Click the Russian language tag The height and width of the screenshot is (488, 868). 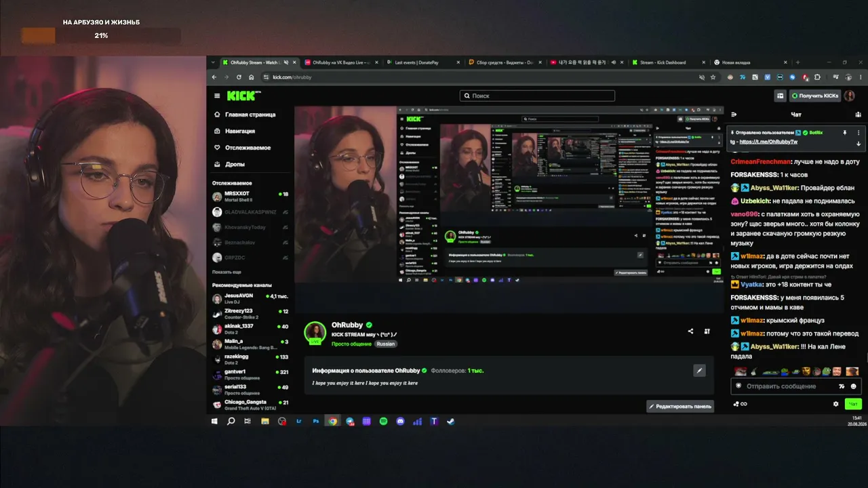coord(386,344)
